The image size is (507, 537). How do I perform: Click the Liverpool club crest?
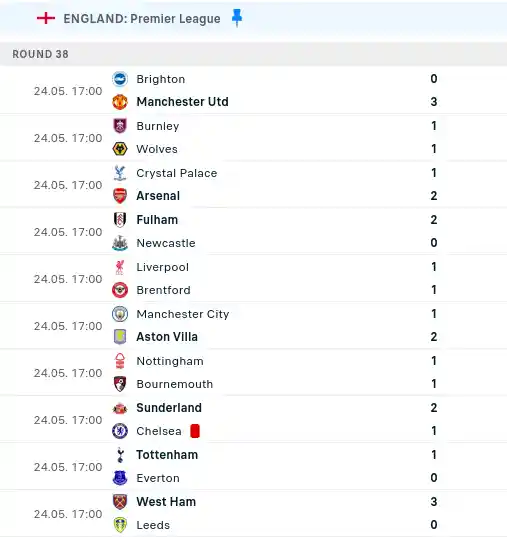coord(120,267)
